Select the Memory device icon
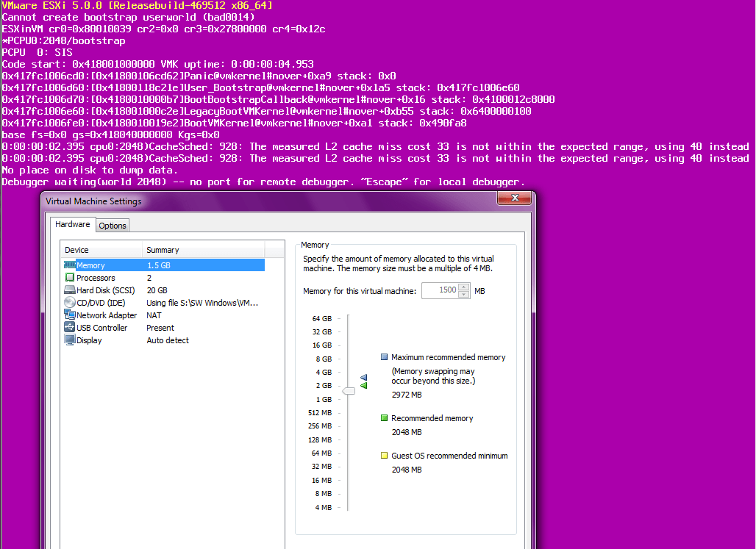Viewport: 756px width, 549px height. tap(70, 265)
